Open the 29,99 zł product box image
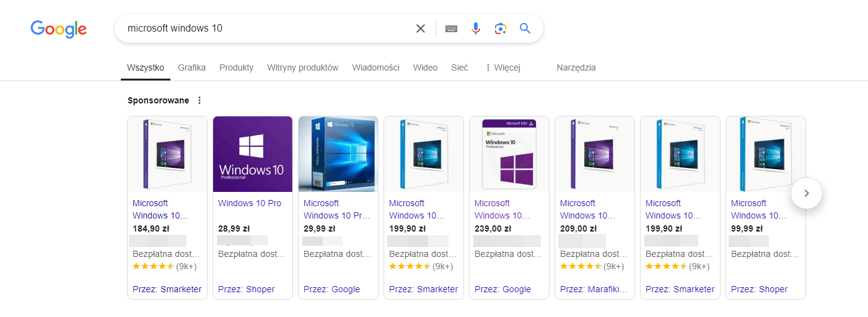The width and height of the screenshot is (868, 317). coord(338,154)
